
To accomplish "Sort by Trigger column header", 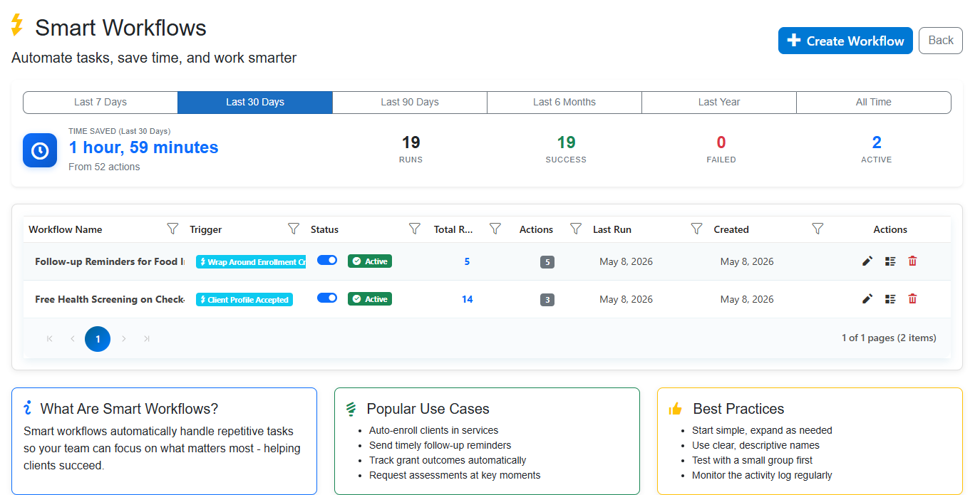I will click(x=206, y=229).
